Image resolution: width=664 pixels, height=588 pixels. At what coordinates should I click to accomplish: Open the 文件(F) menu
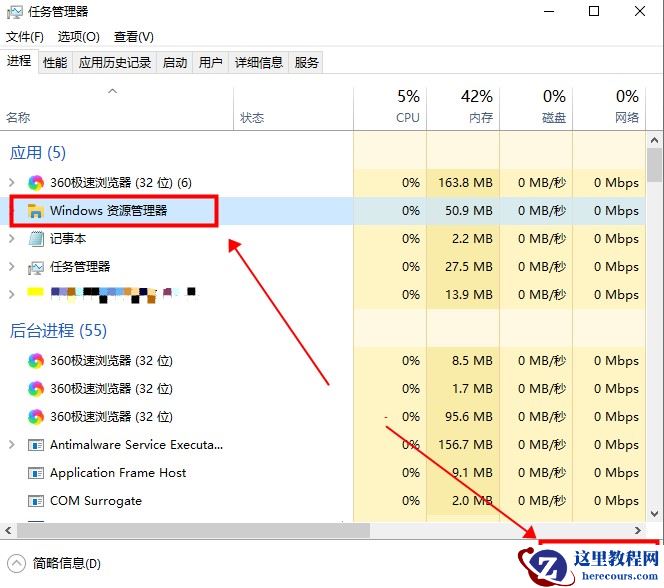point(25,37)
